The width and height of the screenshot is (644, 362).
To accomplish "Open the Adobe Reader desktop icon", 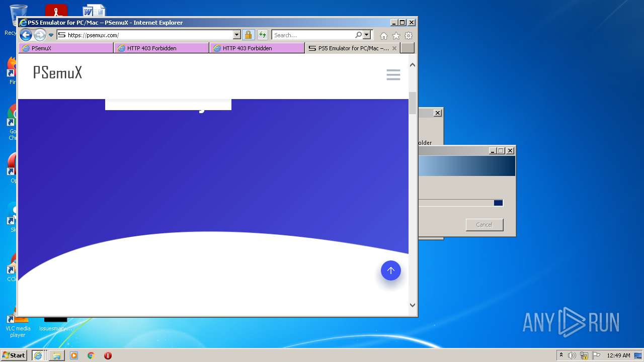I will tap(56, 11).
